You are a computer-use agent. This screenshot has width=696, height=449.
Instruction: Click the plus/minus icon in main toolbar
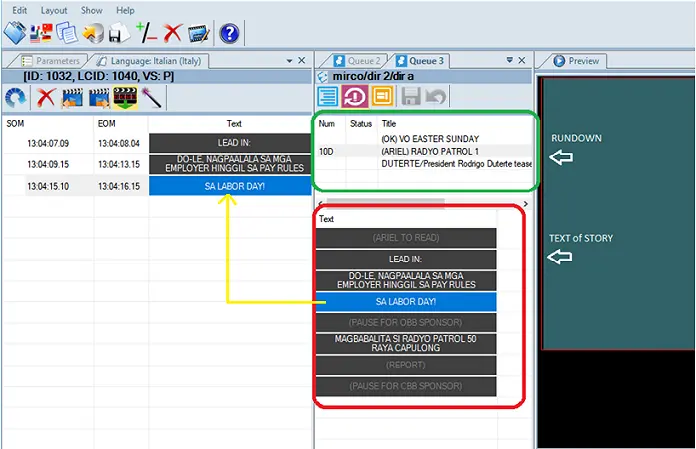point(146,33)
